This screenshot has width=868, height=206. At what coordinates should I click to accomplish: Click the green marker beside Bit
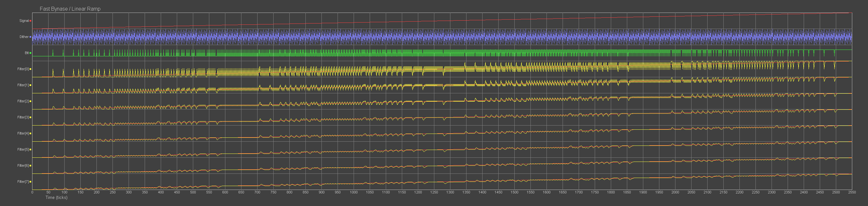click(30, 53)
